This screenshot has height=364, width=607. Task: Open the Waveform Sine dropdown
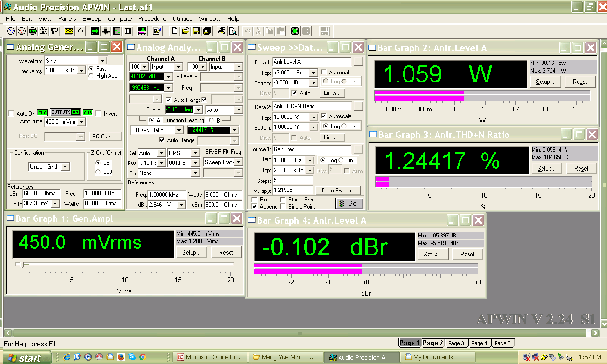(x=102, y=61)
